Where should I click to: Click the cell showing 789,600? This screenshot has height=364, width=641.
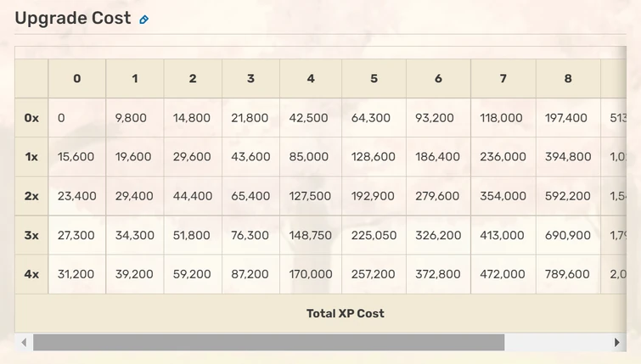pyautogui.click(x=567, y=274)
